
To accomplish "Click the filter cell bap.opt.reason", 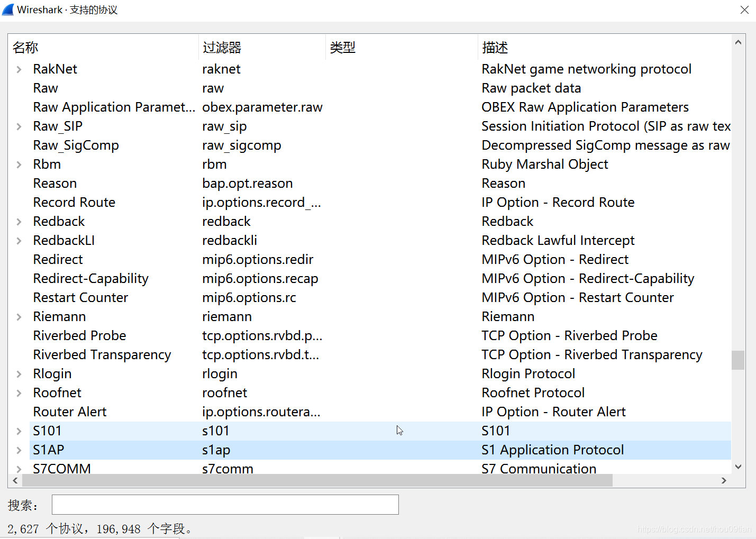I will (248, 184).
